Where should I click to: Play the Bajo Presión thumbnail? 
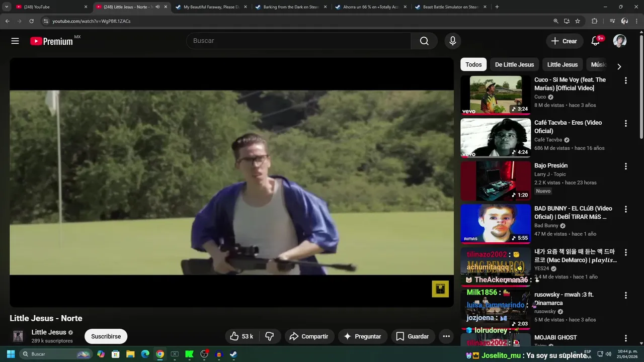point(496,181)
